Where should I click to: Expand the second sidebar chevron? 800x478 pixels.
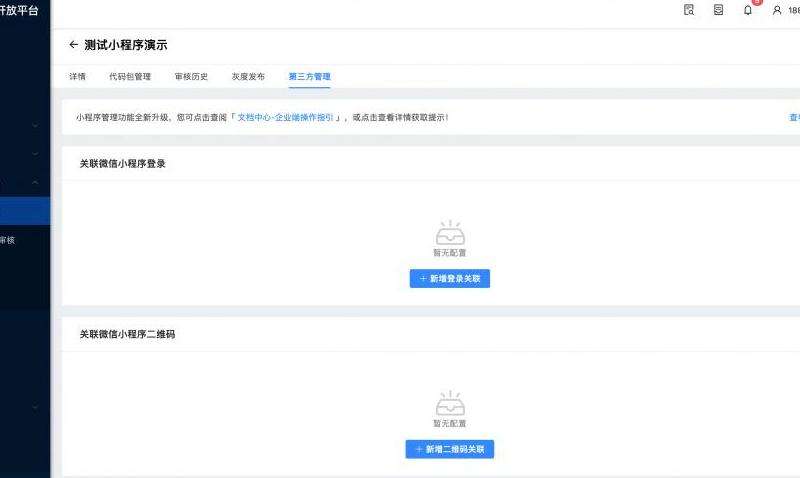click(x=36, y=154)
